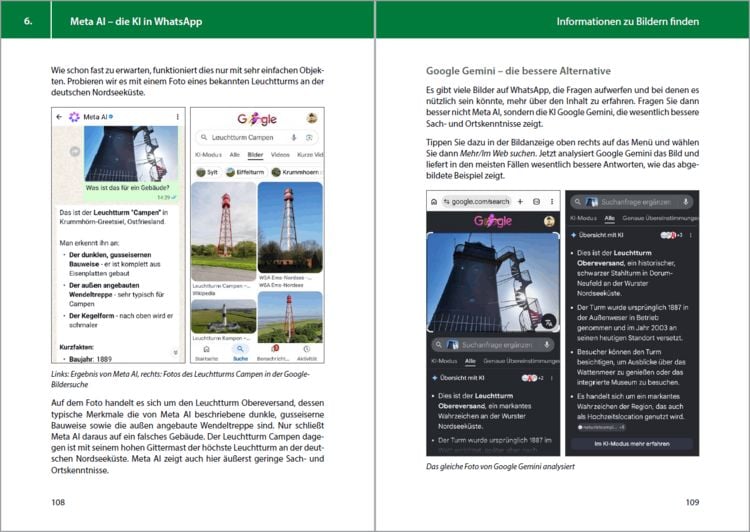
Task: Open the 'WSA Ems-Nordsee' lighthouse image result
Action: 290,228
